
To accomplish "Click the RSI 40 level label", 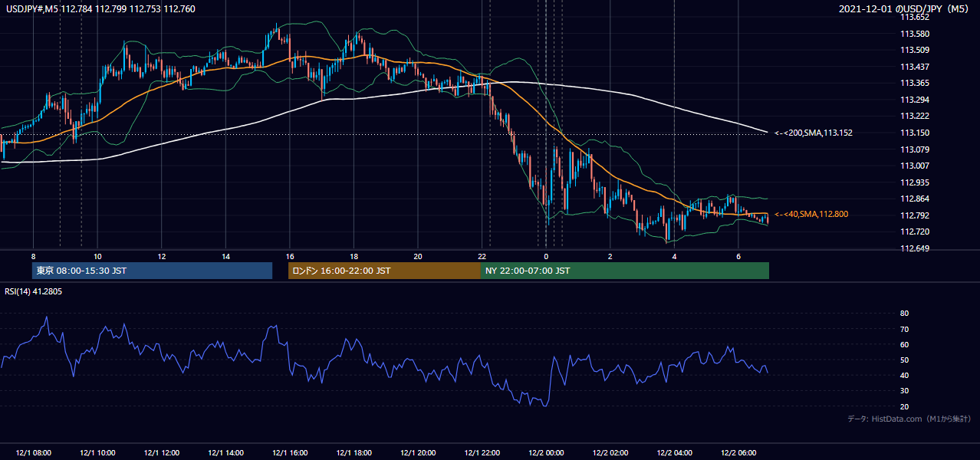I will pos(904,375).
